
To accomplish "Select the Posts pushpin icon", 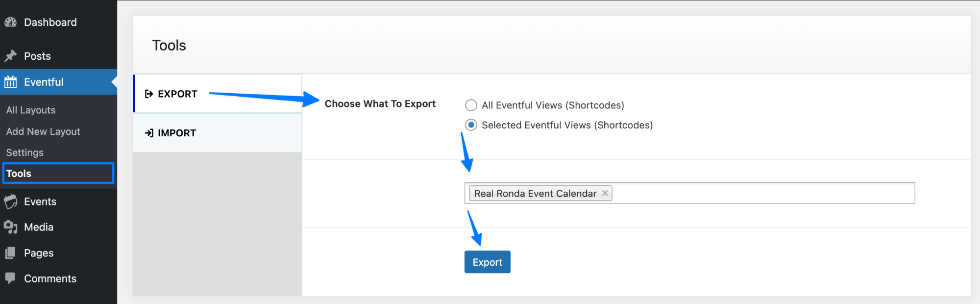I will click(x=11, y=55).
